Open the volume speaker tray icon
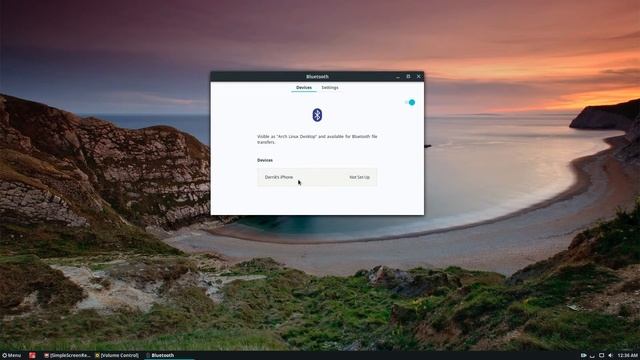 pos(610,356)
